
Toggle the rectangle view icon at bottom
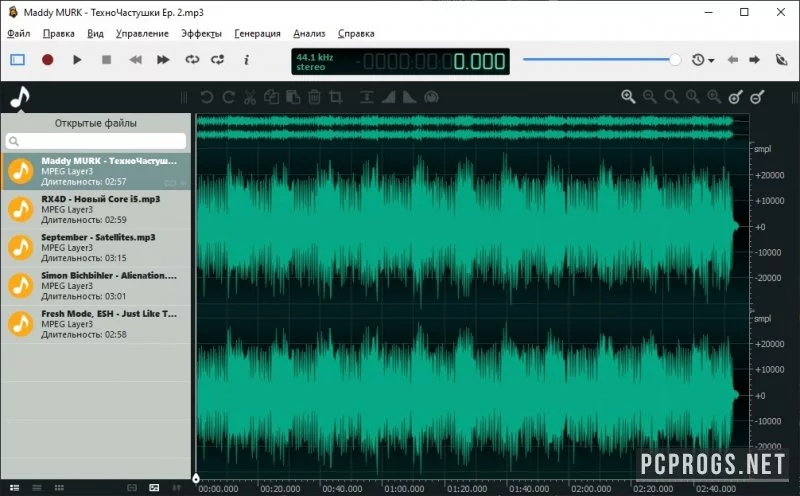(132, 488)
